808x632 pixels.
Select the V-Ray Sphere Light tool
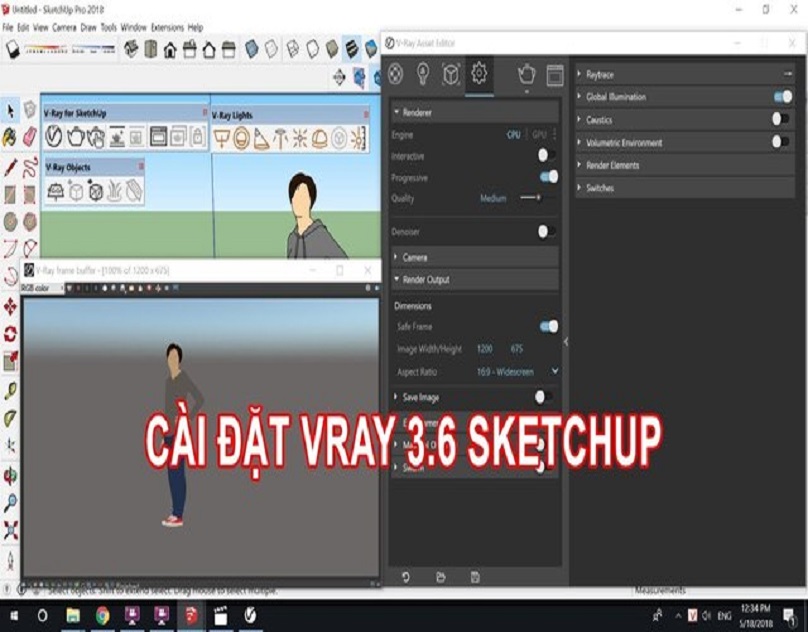point(242,141)
